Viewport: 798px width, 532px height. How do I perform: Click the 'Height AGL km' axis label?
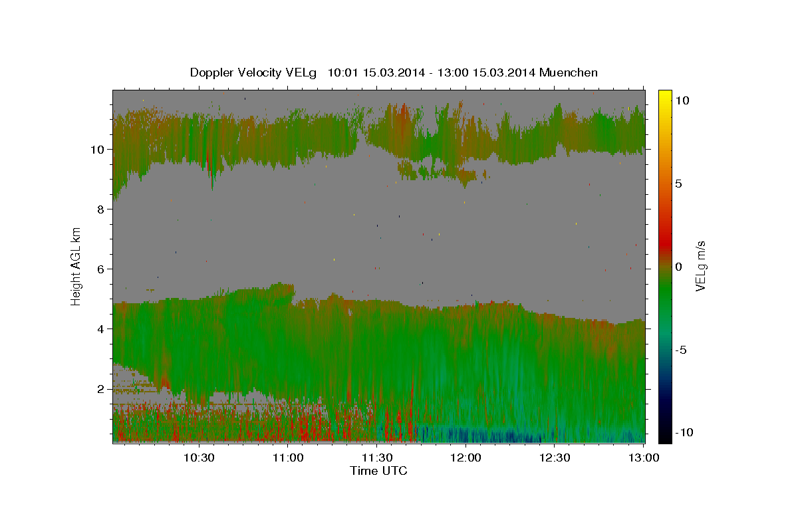pyautogui.click(x=76, y=266)
